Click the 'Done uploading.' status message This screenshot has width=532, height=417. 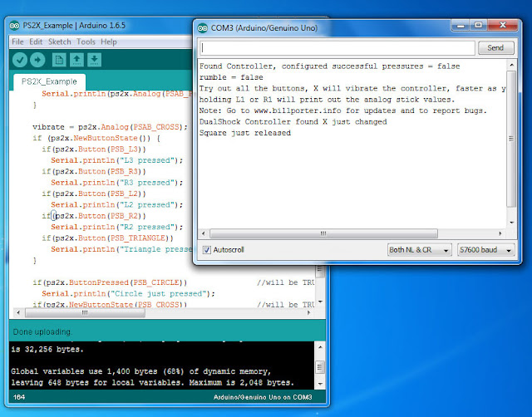42,332
